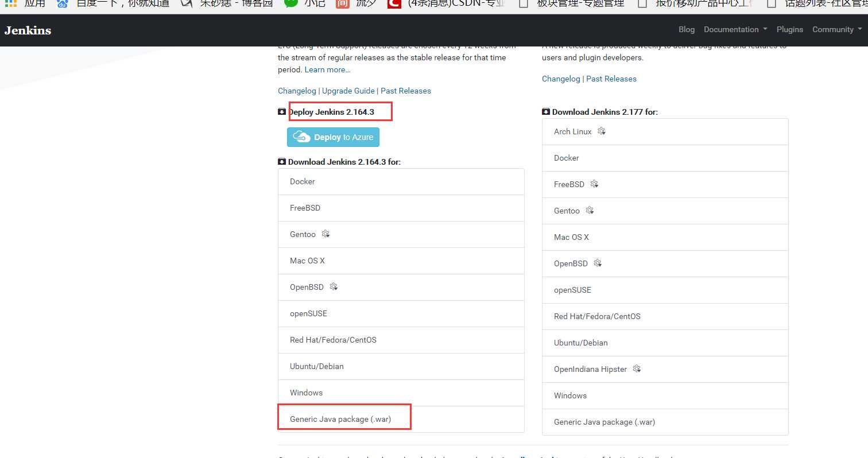Click the third-party package icon beside OpenBSD in the 2.177 list
This screenshot has height=458, width=868.
[x=598, y=263]
